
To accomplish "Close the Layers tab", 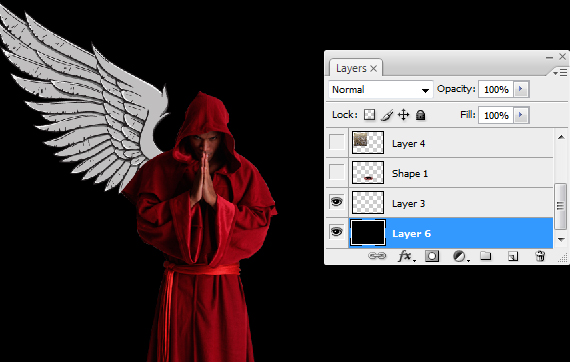I will (x=374, y=68).
